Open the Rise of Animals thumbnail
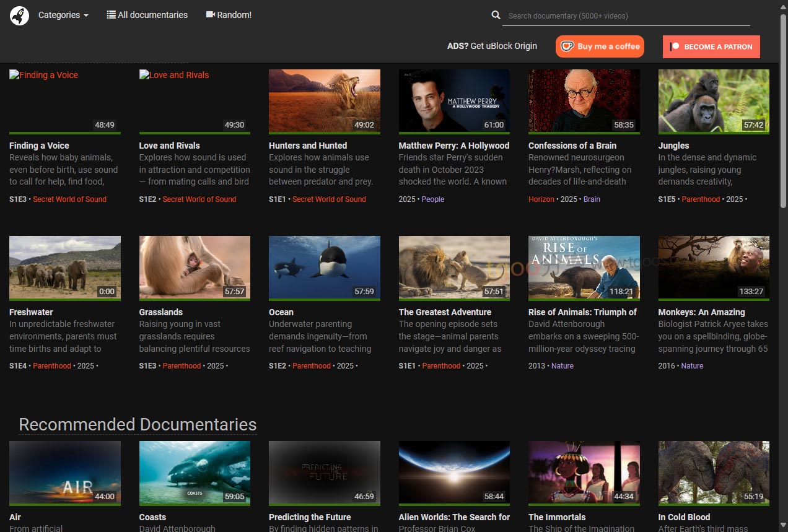Image resolution: width=788 pixels, height=532 pixels. pyautogui.click(x=584, y=267)
